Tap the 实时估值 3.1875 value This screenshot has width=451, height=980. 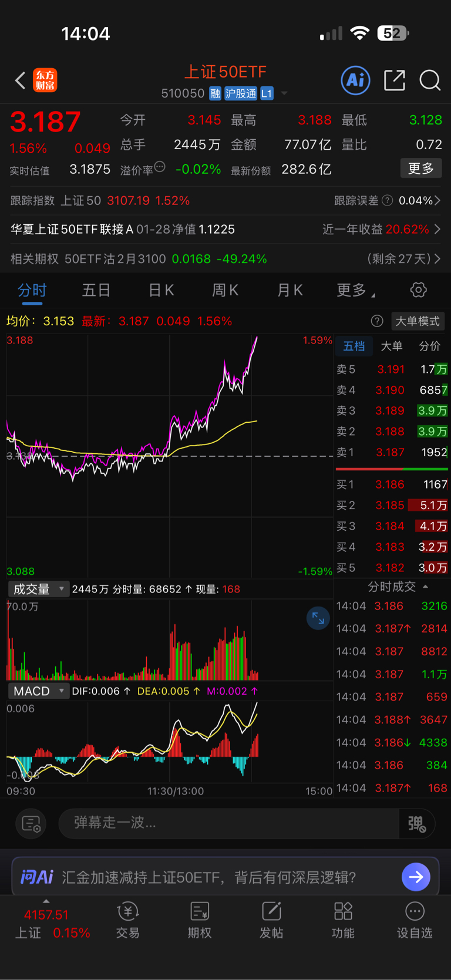pos(90,169)
